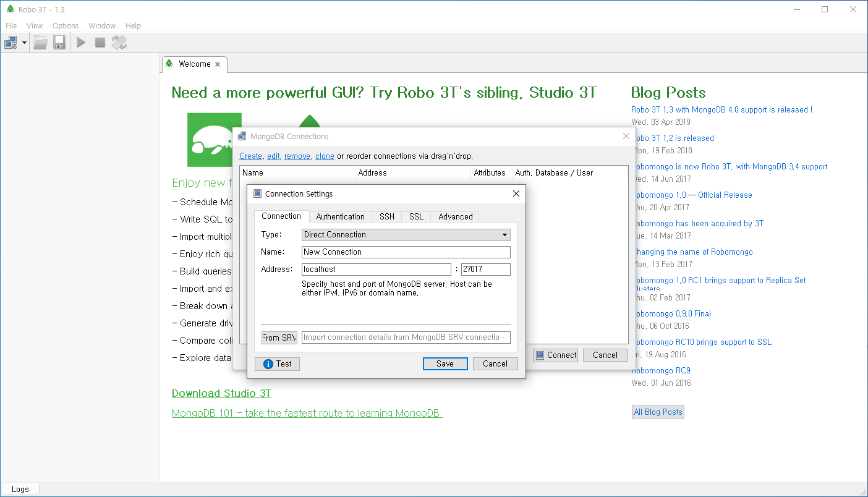This screenshot has height=497, width=868.
Task: Open Robomongo is now Robo 3T blog post
Action: [x=730, y=166]
